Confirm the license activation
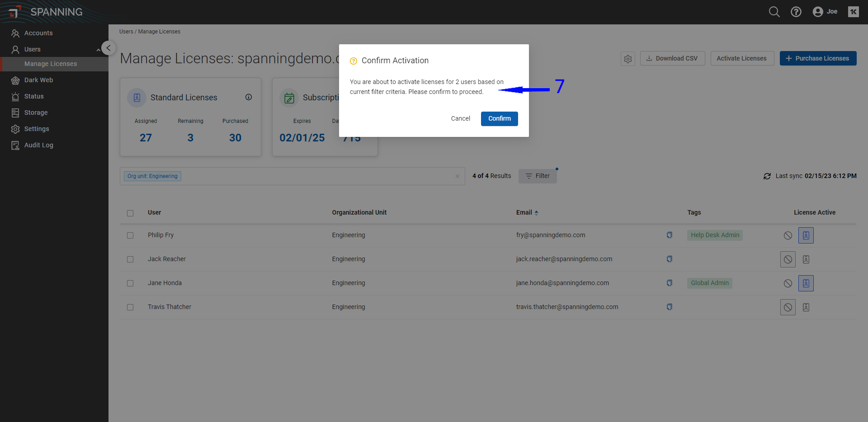 (x=499, y=118)
